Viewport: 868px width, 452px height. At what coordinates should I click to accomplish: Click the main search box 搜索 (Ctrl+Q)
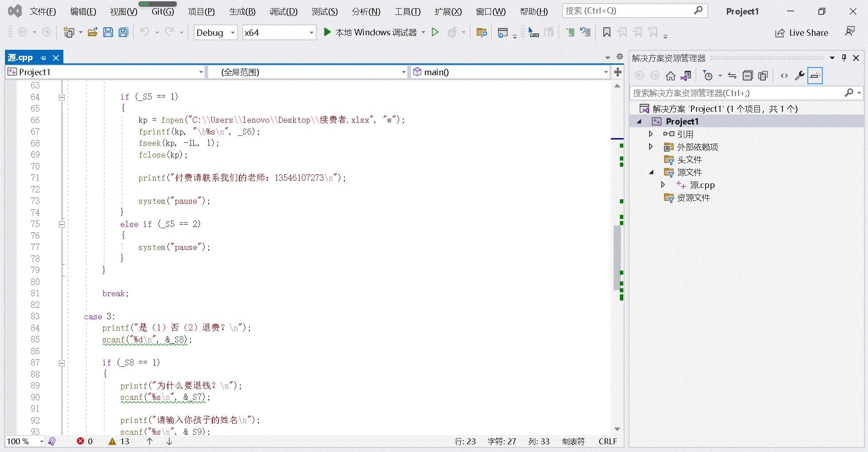pos(634,11)
